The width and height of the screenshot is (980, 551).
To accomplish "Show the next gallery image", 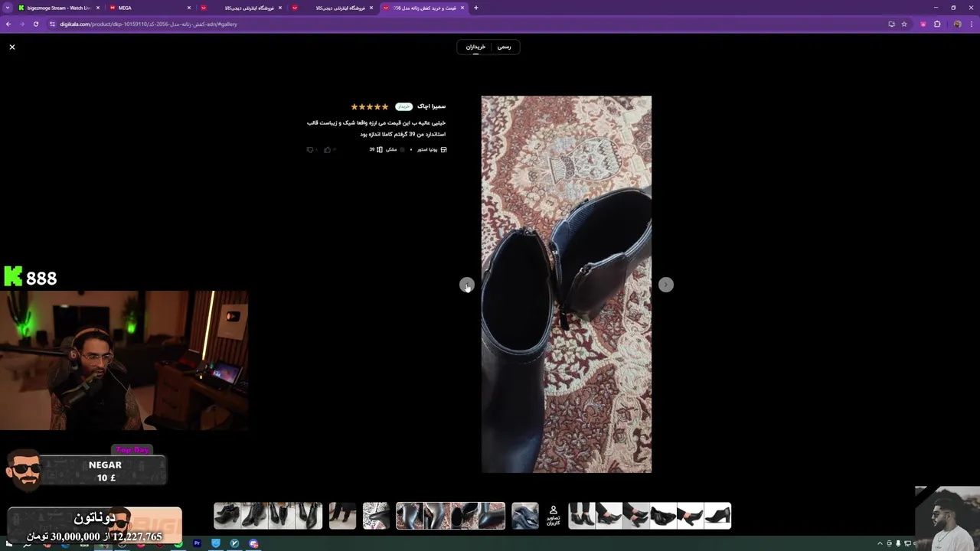I will 666,285.
